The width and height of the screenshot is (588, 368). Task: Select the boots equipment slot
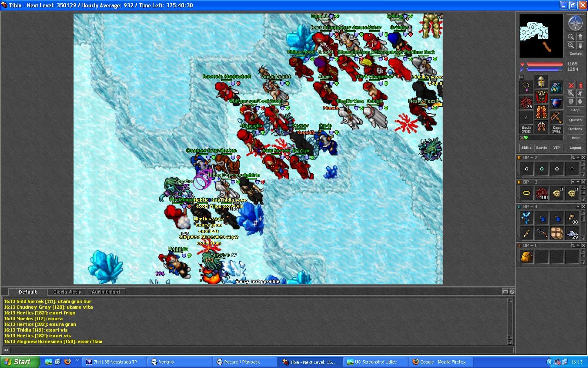point(541,127)
